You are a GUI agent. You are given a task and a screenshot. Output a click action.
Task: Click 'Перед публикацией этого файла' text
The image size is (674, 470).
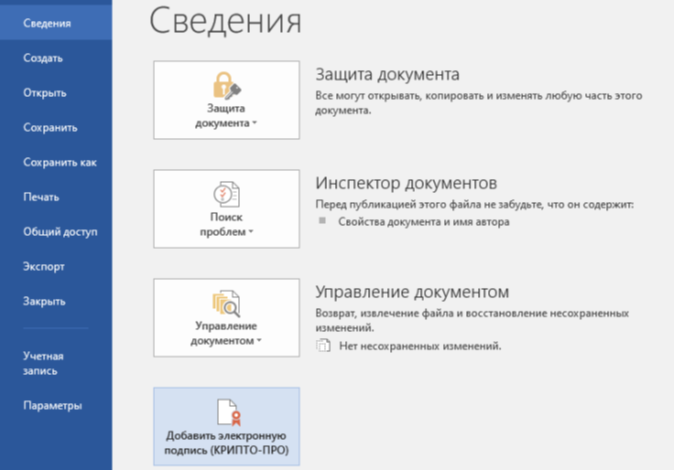[x=475, y=204]
